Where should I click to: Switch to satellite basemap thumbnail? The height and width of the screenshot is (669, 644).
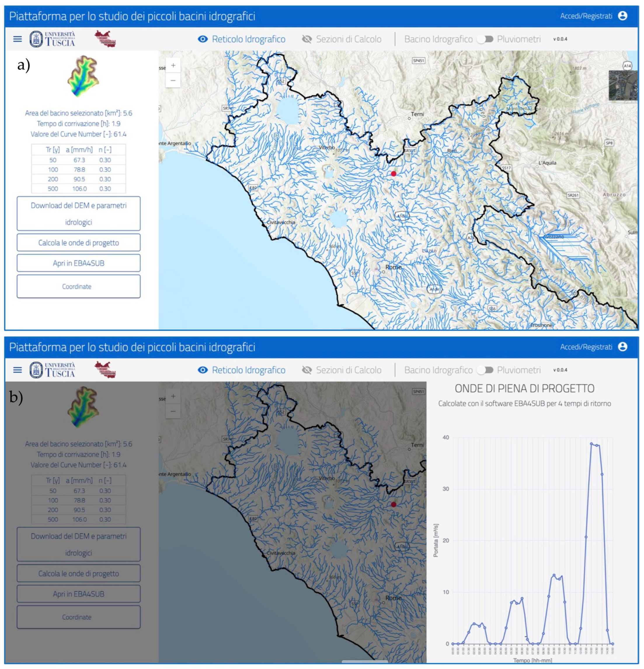tap(623, 85)
